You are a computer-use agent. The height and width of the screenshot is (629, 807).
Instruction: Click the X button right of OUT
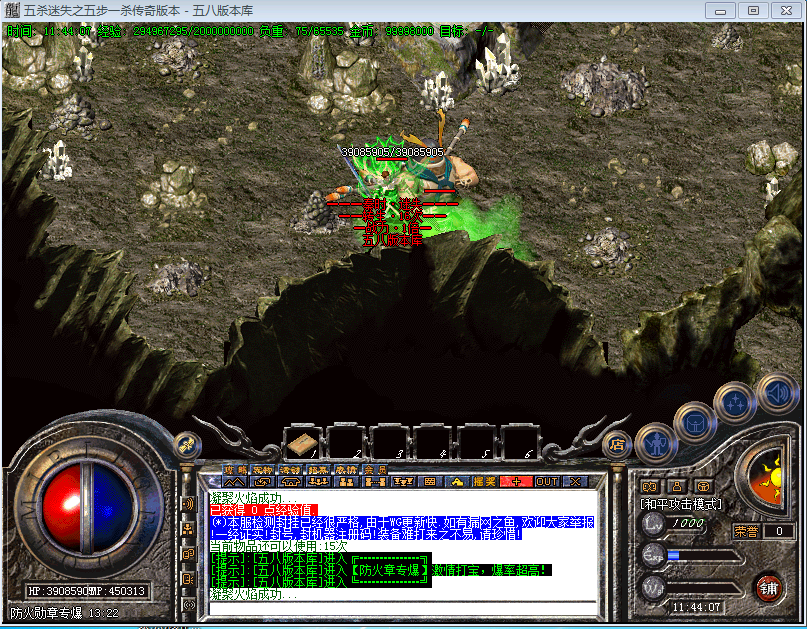[575, 482]
